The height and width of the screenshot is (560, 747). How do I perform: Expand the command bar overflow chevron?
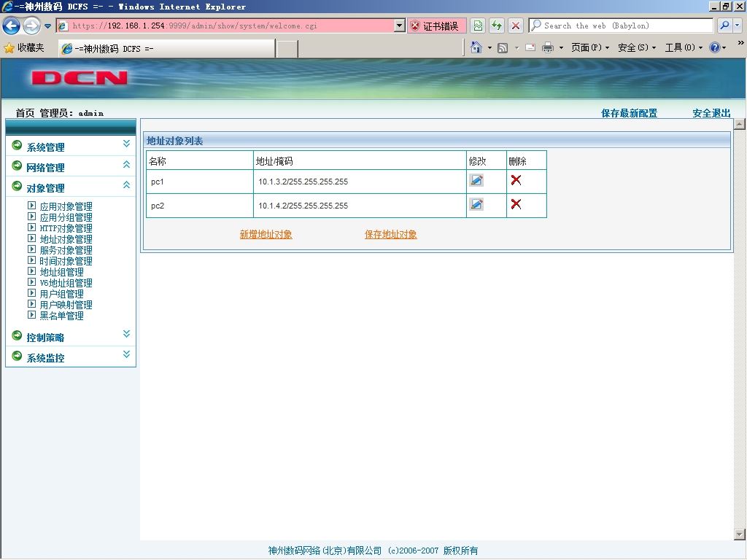[740, 43]
